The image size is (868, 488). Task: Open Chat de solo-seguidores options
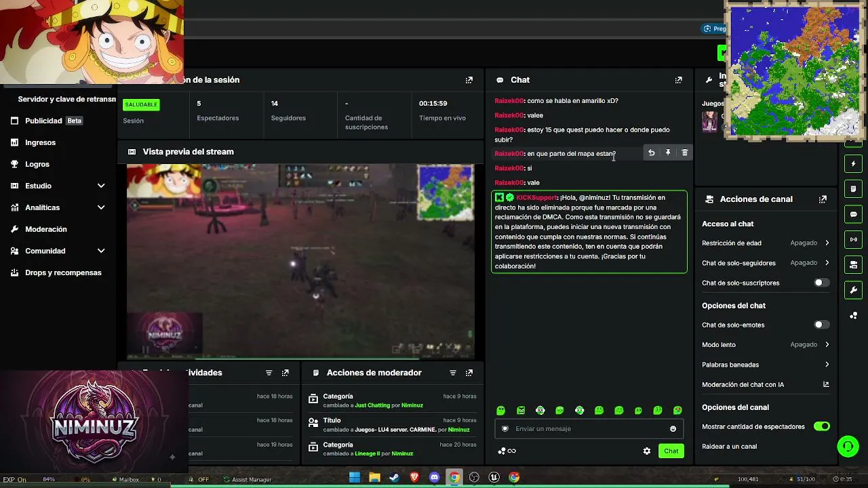click(766, 263)
